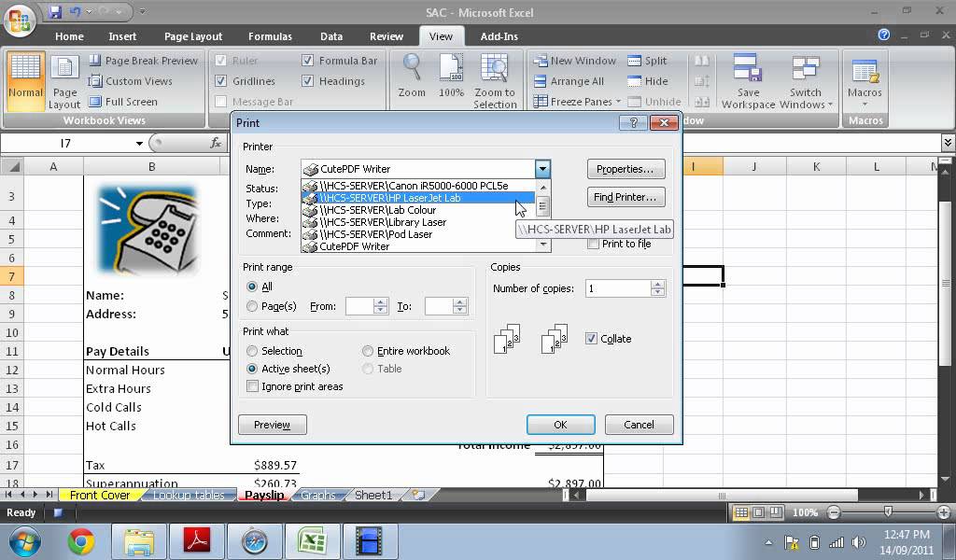Screen dimensions: 956x560
Task: Uncheck the Collate checkbox
Action: coord(591,339)
